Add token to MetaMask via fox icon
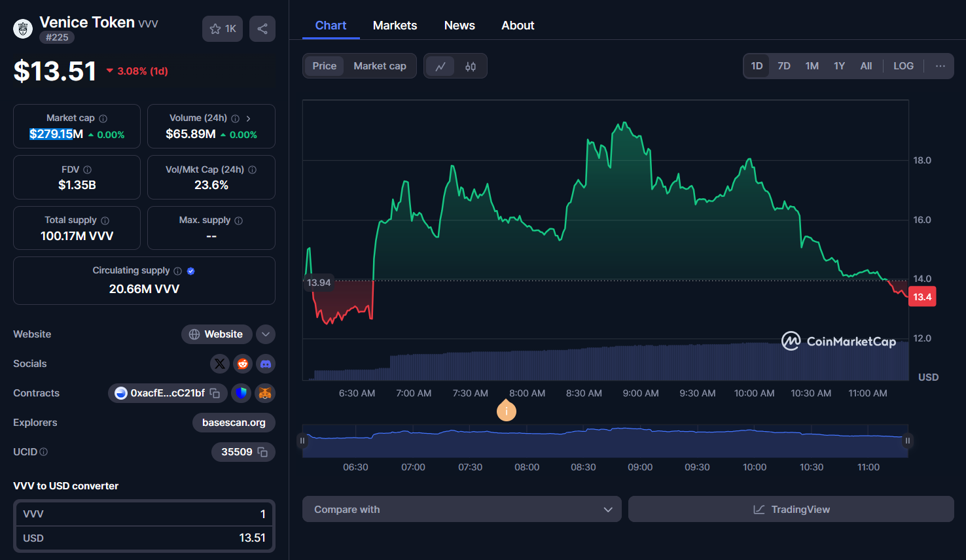This screenshot has height=560, width=966. (x=265, y=393)
